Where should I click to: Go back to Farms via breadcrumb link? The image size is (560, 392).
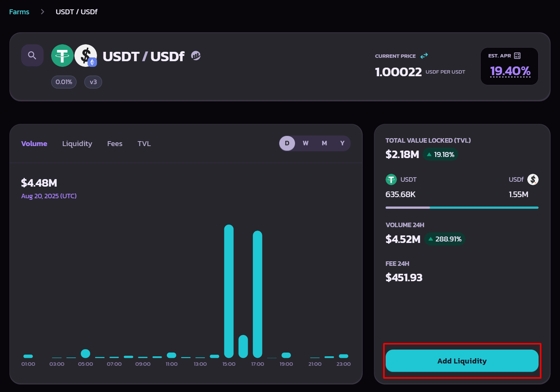(x=19, y=12)
